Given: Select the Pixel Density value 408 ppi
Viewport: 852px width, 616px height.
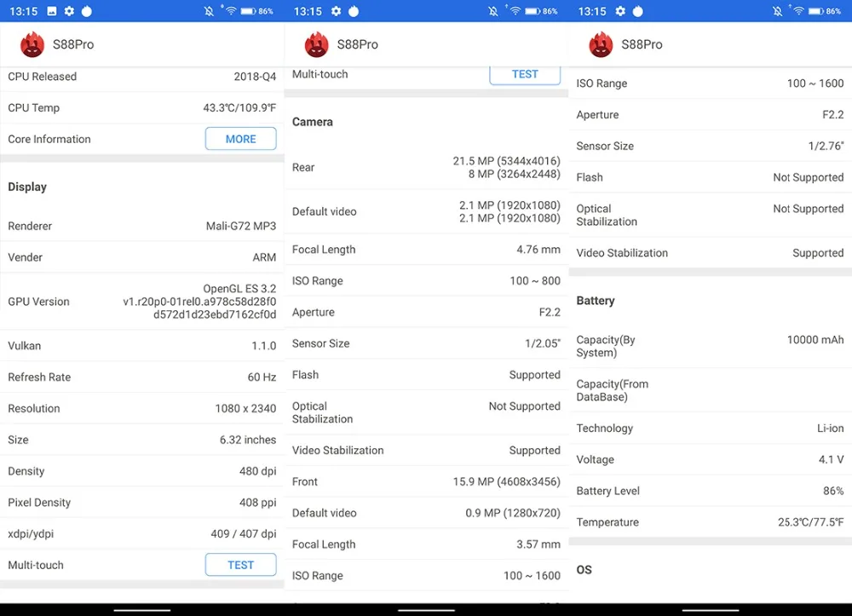Looking at the screenshot, I should coord(257,503).
